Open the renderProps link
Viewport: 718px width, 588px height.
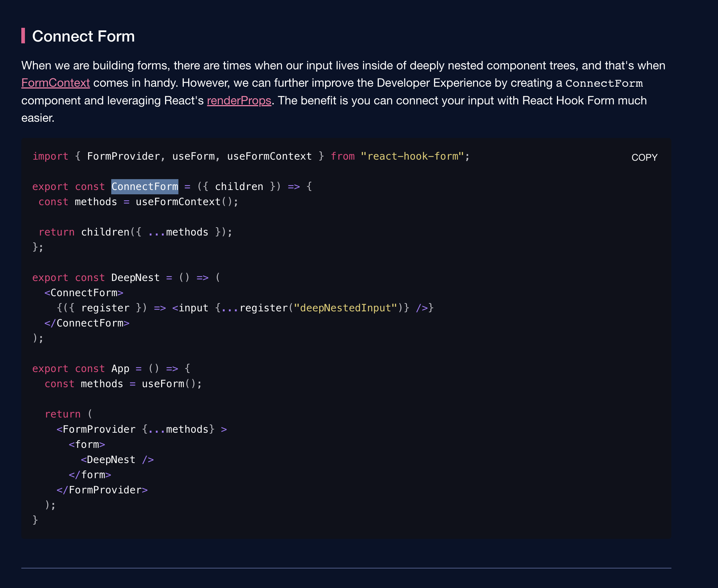click(239, 100)
